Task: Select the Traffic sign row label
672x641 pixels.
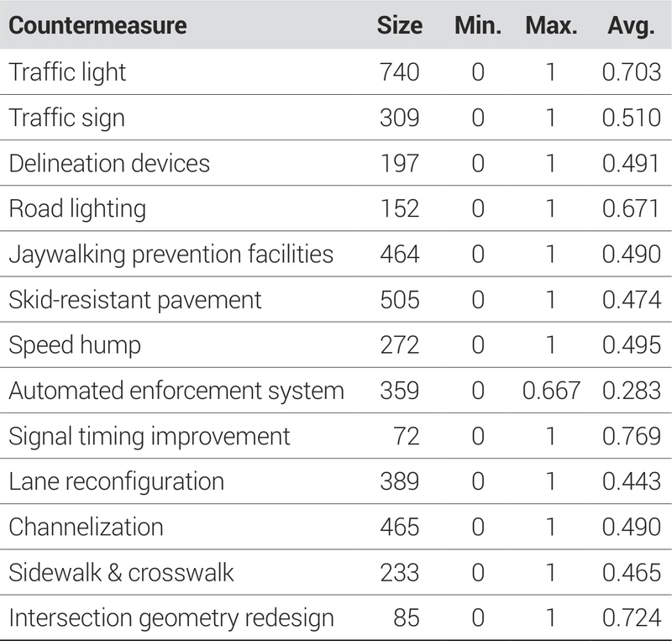Action: pos(66,118)
